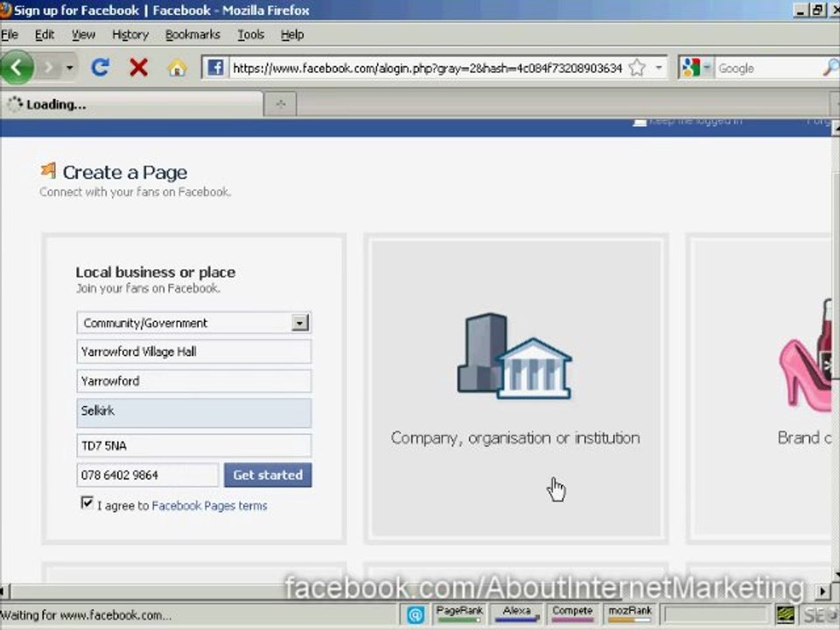Open the File menu
The width and height of the screenshot is (840, 630).
click(10, 35)
